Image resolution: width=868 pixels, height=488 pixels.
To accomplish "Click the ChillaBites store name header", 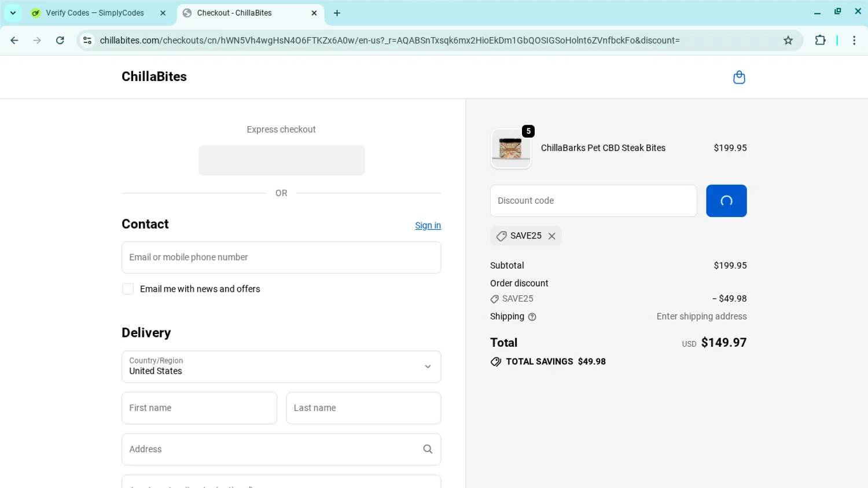I will pos(154,76).
